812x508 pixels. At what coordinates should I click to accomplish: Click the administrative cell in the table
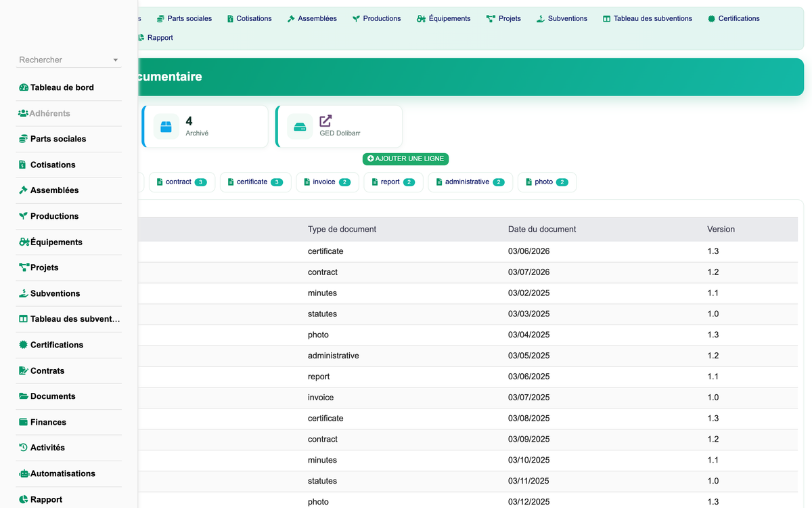coord(334,356)
